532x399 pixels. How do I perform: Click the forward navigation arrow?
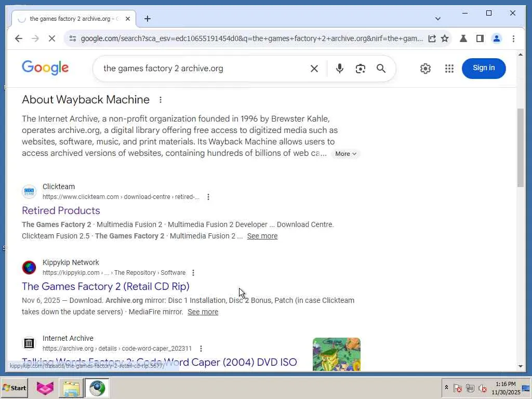(35, 38)
